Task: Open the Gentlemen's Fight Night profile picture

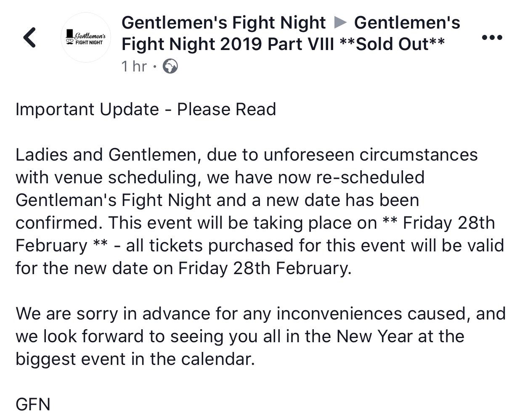Action: [86, 38]
